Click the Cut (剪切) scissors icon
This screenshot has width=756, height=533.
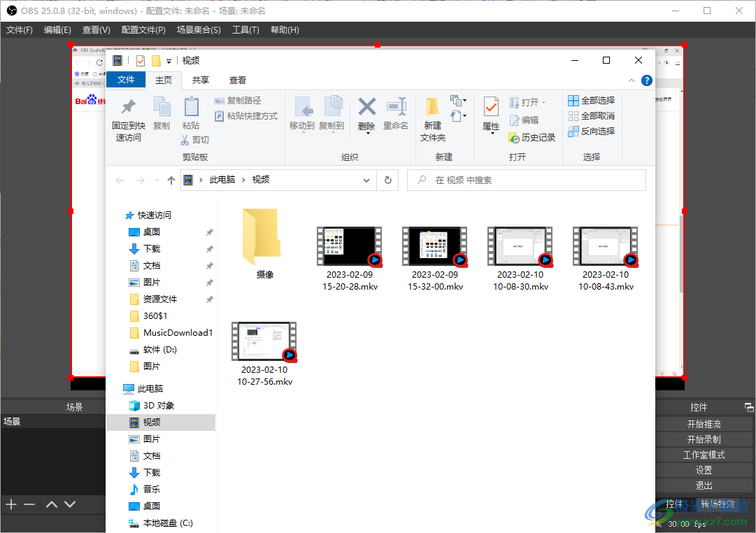(185, 140)
